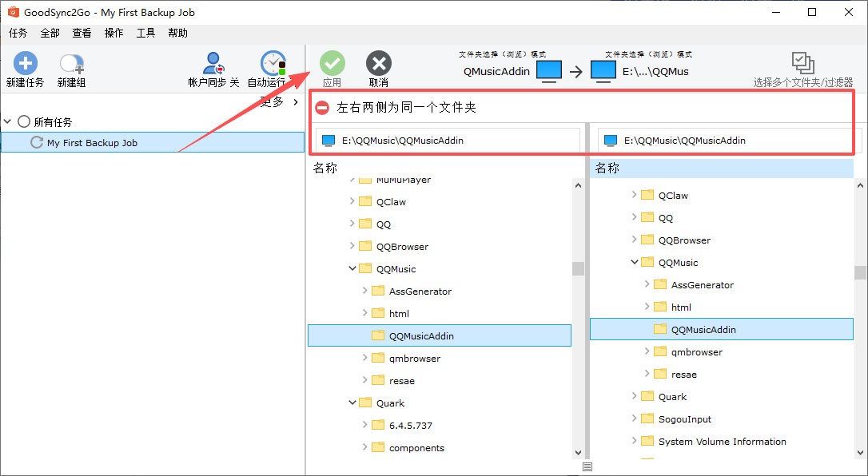Screen dimensions: 868x476
Task: Open the Auto Run (自动运行) clock icon
Action: coord(273,63)
